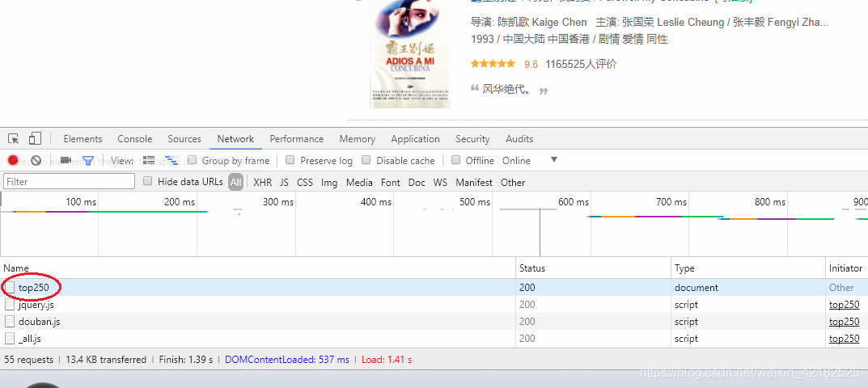868x388 pixels.
Task: Click the inspect element cursor icon
Action: tap(14, 139)
